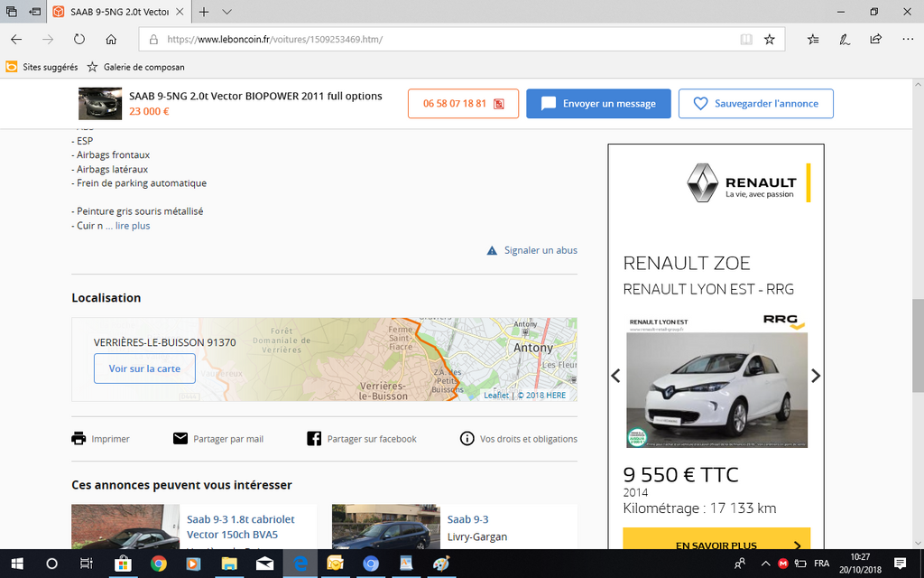The height and width of the screenshot is (578, 924).
Task: Report abuse with Signaler un abus
Action: pyautogui.click(x=532, y=250)
